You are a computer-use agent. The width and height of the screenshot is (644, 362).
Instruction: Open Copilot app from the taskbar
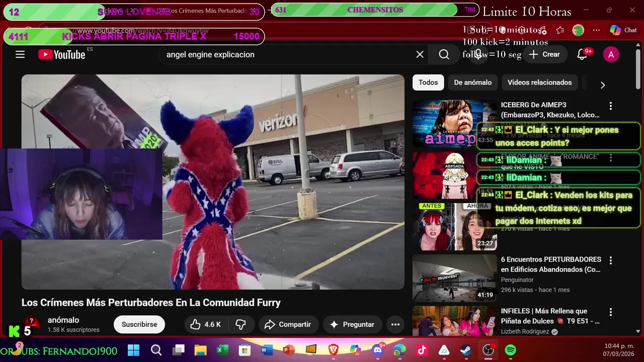point(355,350)
